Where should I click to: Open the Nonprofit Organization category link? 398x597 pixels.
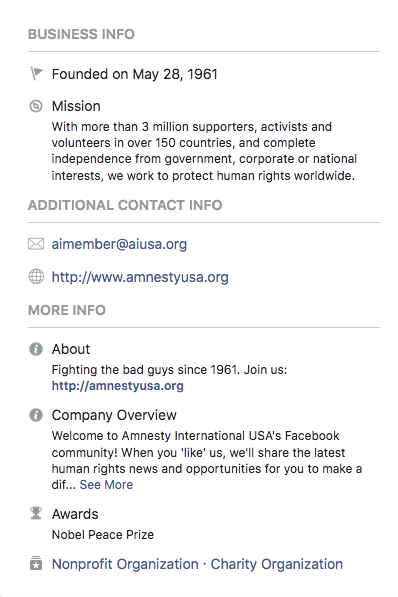[x=125, y=564]
